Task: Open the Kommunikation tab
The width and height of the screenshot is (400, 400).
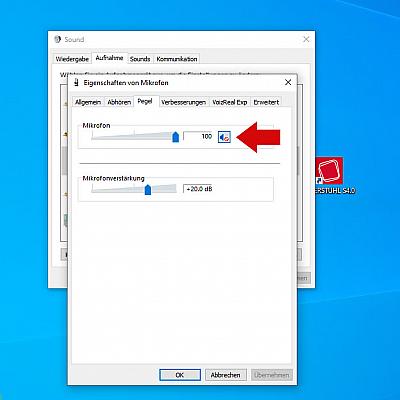Action: pyautogui.click(x=177, y=59)
